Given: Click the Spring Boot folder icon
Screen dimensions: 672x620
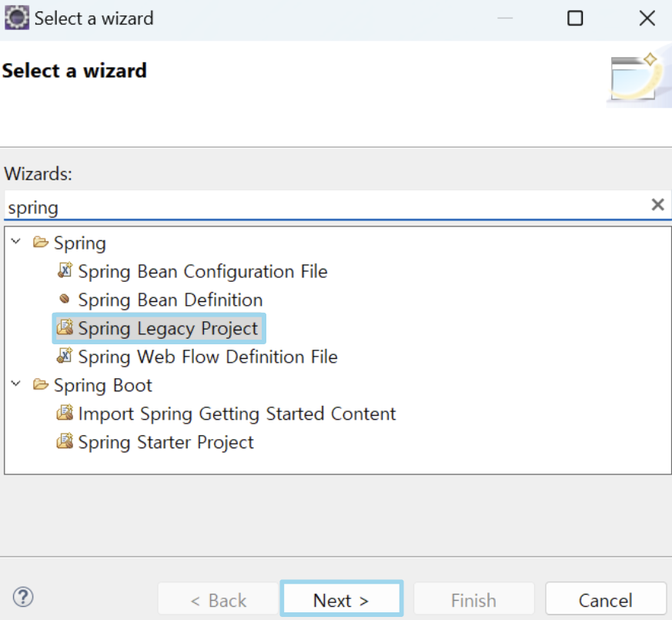Looking at the screenshot, I should pyautogui.click(x=41, y=384).
